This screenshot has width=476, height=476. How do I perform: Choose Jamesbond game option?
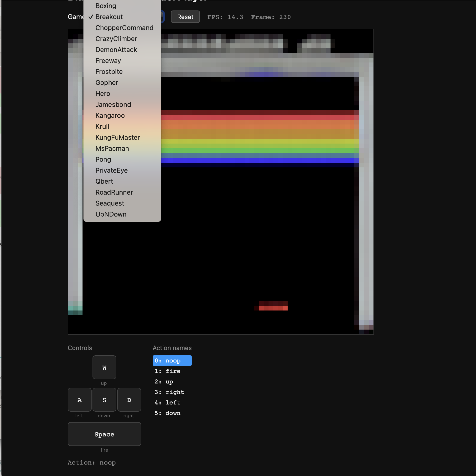pyautogui.click(x=122, y=104)
